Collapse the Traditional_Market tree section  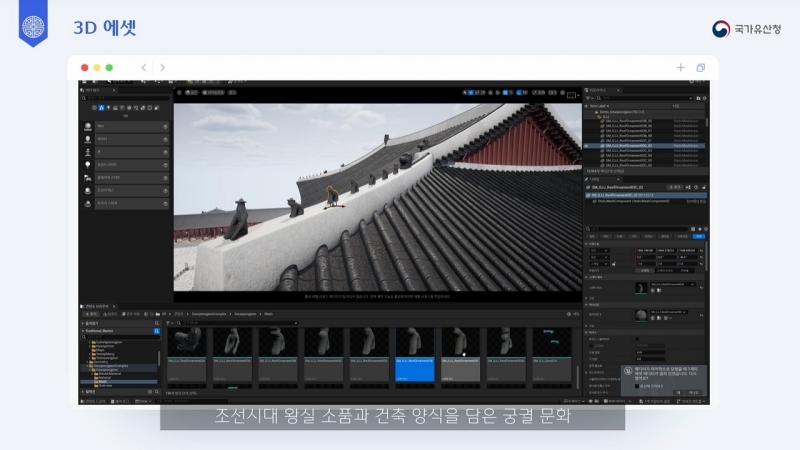[83, 331]
